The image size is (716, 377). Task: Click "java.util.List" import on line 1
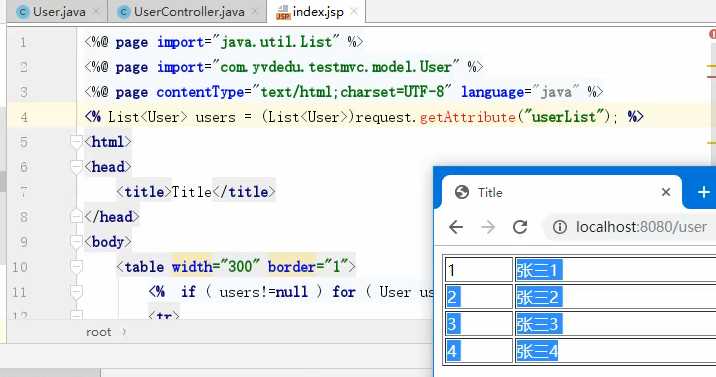pyautogui.click(x=276, y=42)
